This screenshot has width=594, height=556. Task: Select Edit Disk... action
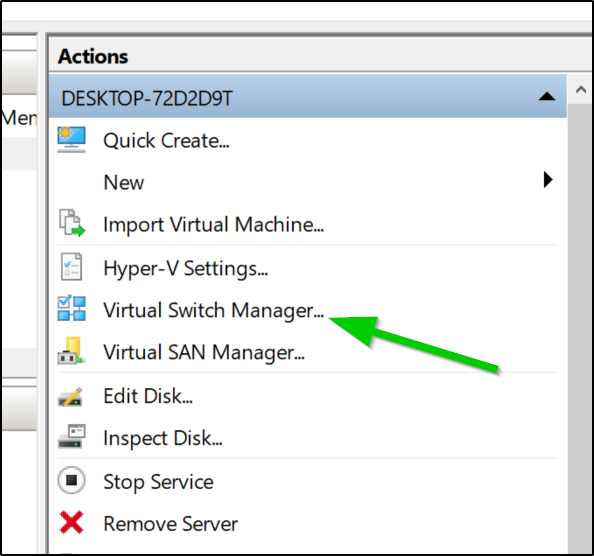[148, 396]
